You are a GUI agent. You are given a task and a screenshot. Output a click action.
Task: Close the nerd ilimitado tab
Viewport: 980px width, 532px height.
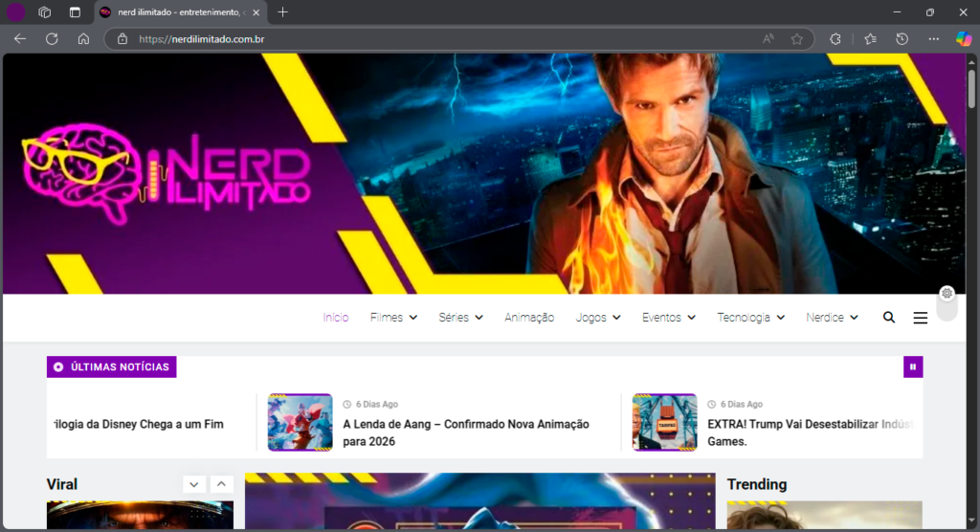(256, 11)
